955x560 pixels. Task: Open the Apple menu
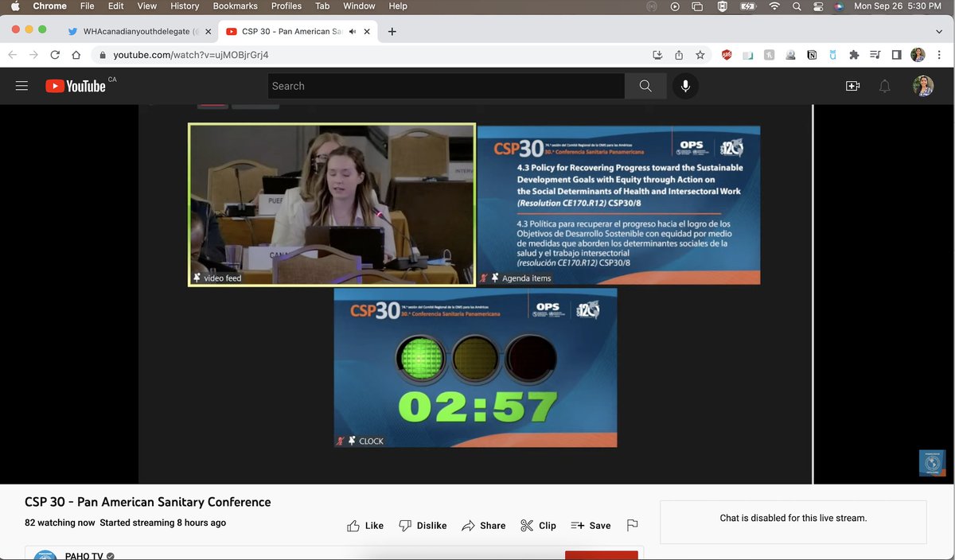[14, 6]
